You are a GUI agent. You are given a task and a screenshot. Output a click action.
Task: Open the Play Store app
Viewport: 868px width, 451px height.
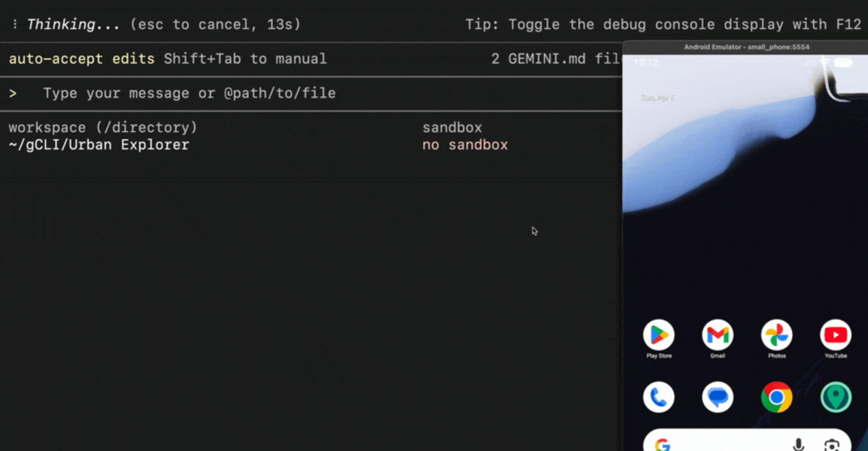pos(659,335)
